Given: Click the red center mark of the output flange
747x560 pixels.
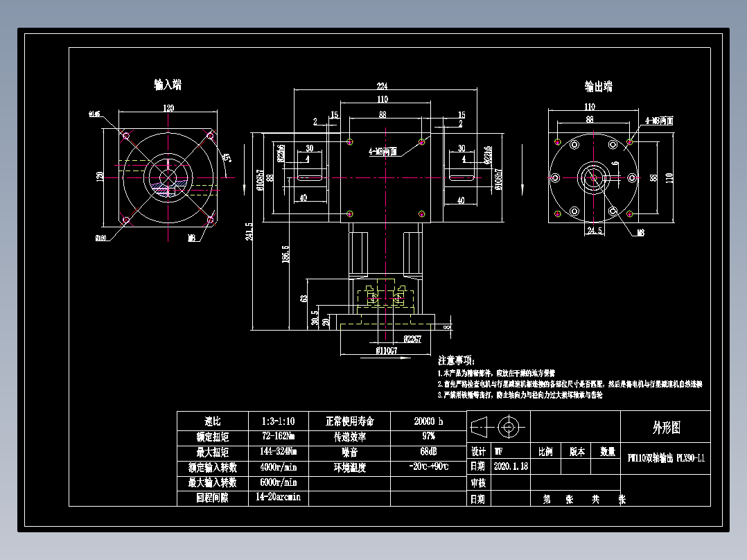Looking at the screenshot, I should (x=593, y=177).
